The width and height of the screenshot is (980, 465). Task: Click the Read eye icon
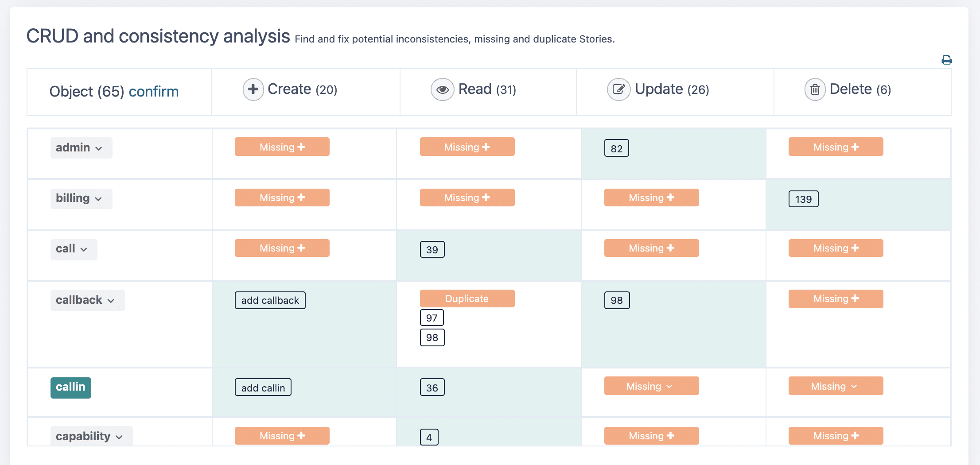(442, 89)
